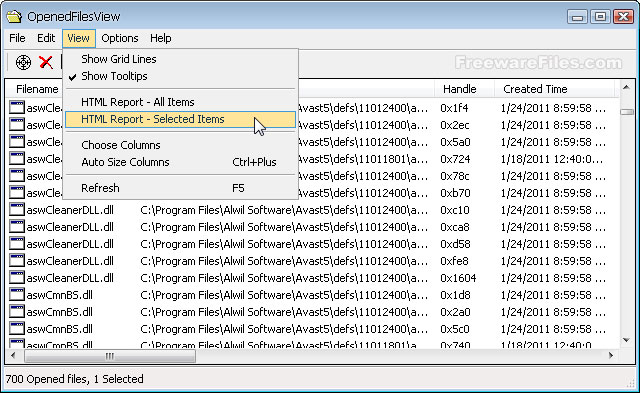Image resolution: width=640 pixels, height=393 pixels.
Task: Choose HTML Report - All Items
Action: coord(180,102)
